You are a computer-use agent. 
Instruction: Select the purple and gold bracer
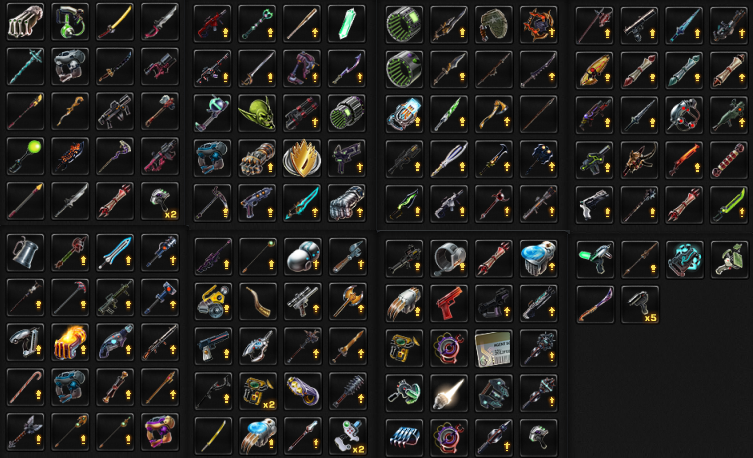(303, 391)
